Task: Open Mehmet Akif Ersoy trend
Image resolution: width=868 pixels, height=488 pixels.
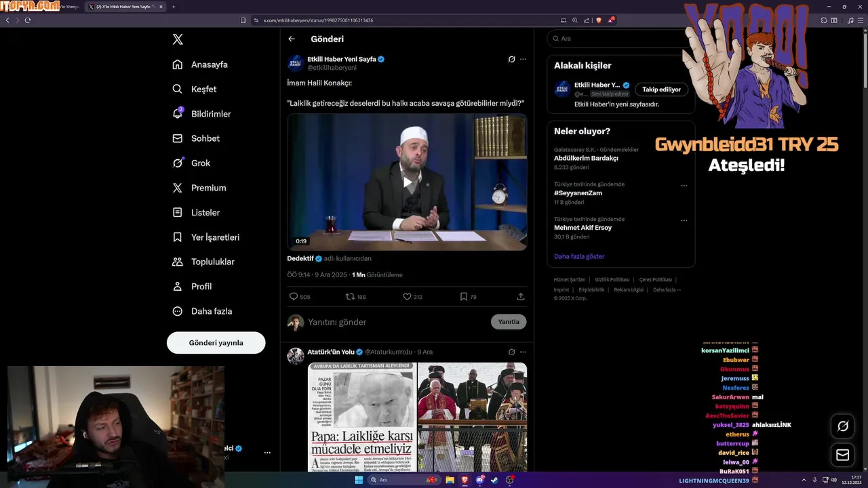Action: tap(583, 228)
